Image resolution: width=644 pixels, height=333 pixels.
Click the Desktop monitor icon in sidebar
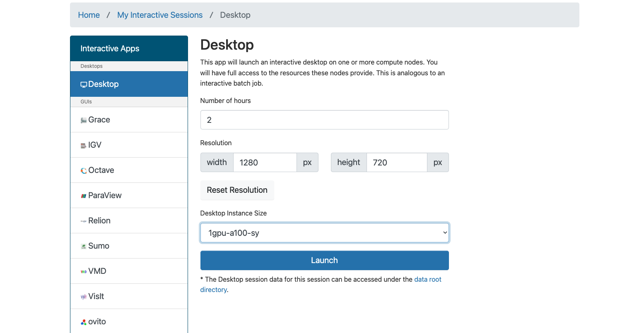point(84,84)
